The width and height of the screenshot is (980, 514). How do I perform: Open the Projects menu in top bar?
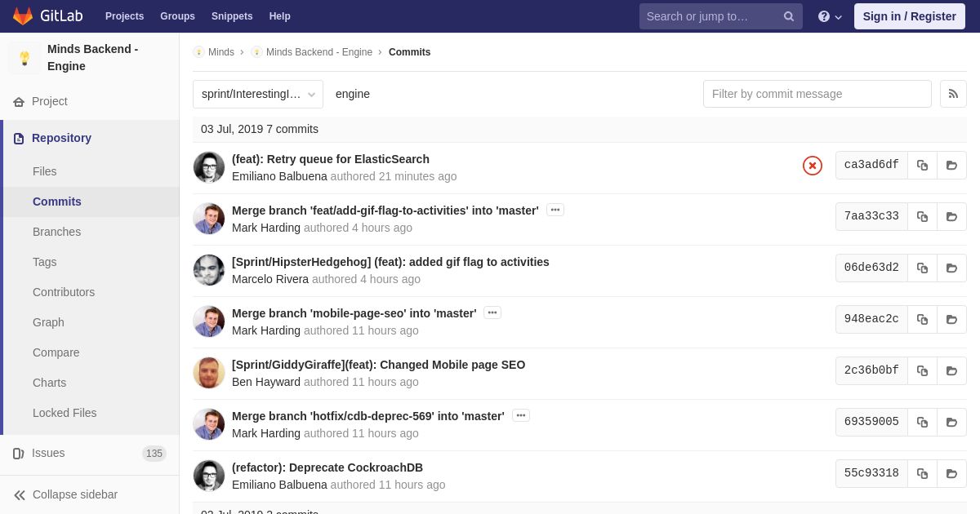(124, 16)
